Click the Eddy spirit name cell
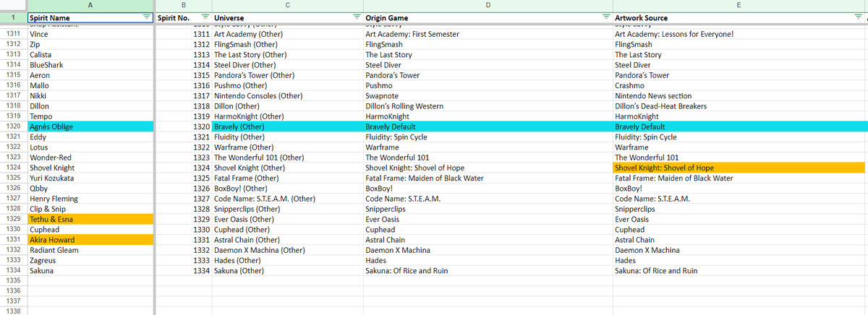Screen dimensions: 868x315 coord(90,137)
